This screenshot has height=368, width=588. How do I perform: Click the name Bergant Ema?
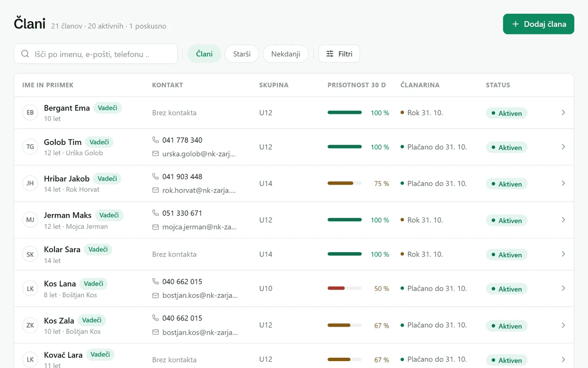67,108
